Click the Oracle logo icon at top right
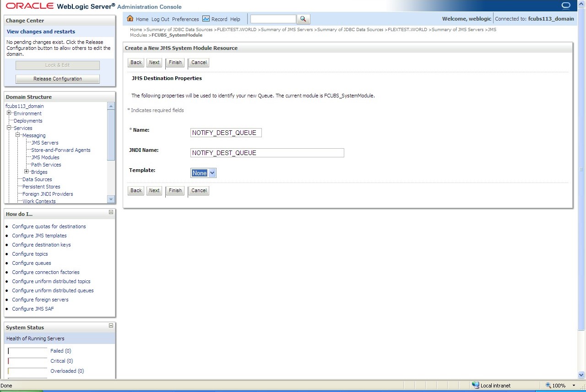Screen dimensions: 586x392 point(566,5)
